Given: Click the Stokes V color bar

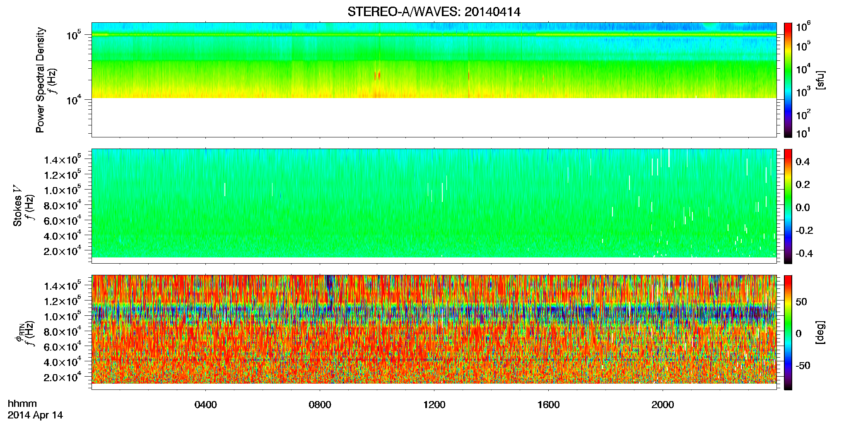Looking at the screenshot, I should click(788, 206).
